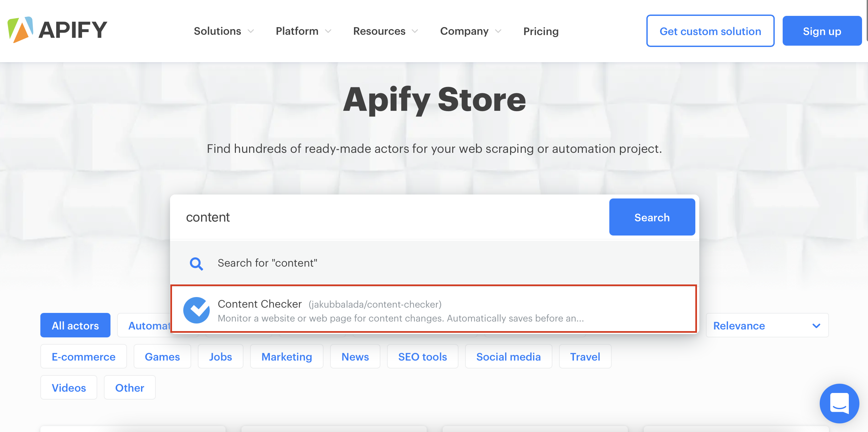
Task: Expand the Platform menu
Action: pos(303,31)
